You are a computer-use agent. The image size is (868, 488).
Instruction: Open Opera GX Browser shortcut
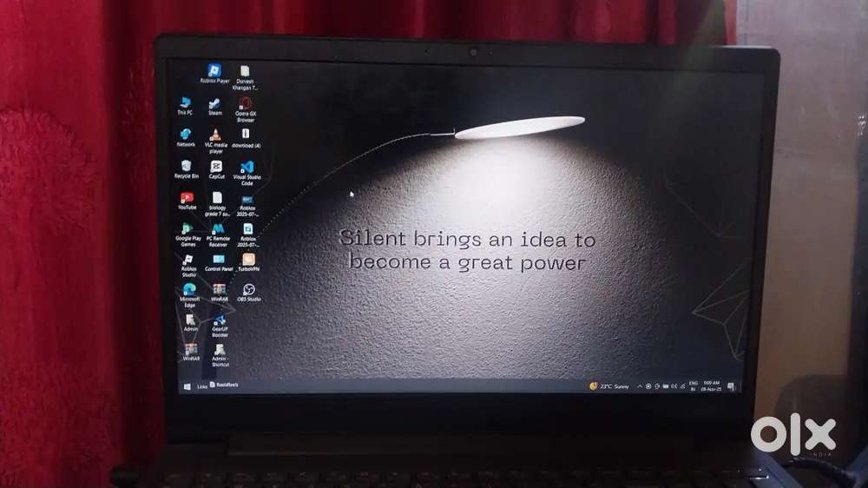pyautogui.click(x=246, y=109)
